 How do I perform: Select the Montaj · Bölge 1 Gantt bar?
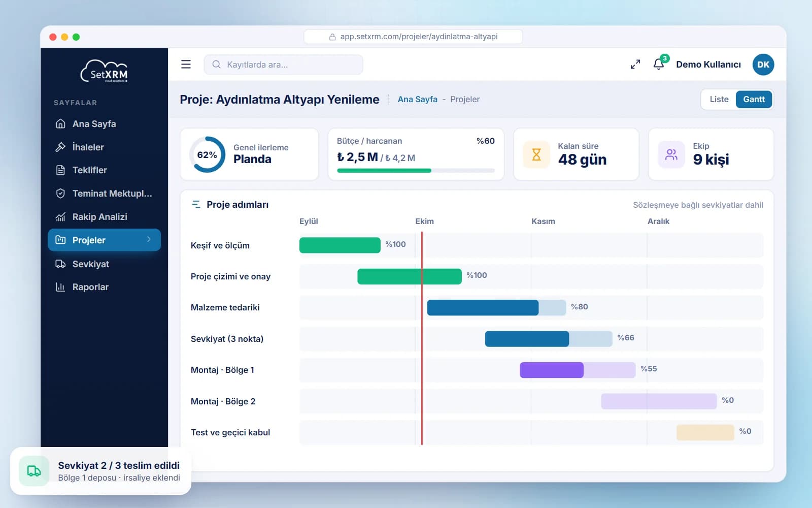(578, 370)
